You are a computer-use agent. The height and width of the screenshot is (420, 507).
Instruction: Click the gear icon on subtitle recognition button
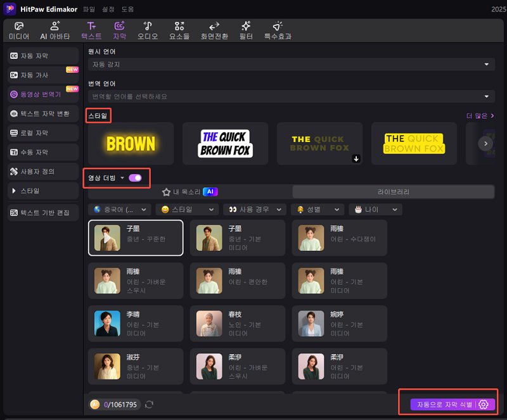point(484,404)
